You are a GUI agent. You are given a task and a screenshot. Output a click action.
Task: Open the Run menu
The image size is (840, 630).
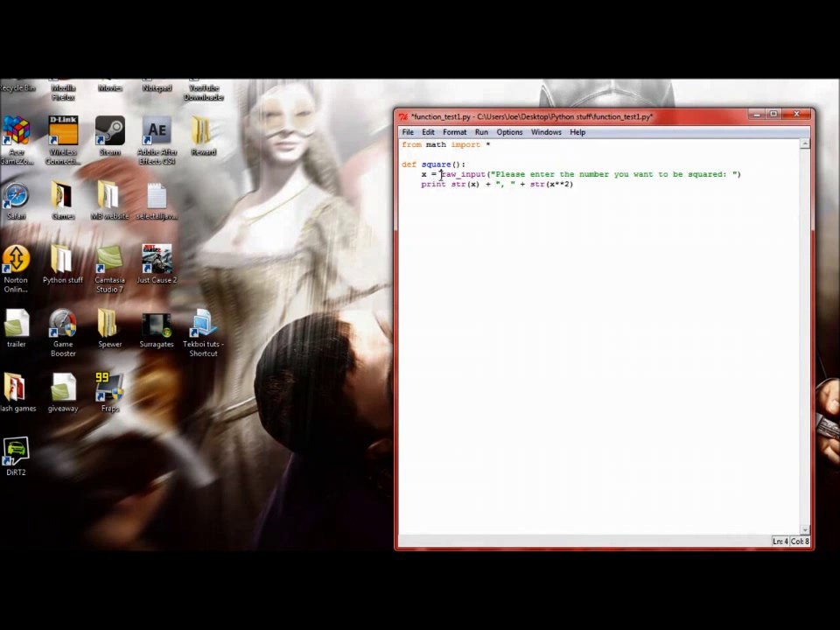[x=481, y=132]
